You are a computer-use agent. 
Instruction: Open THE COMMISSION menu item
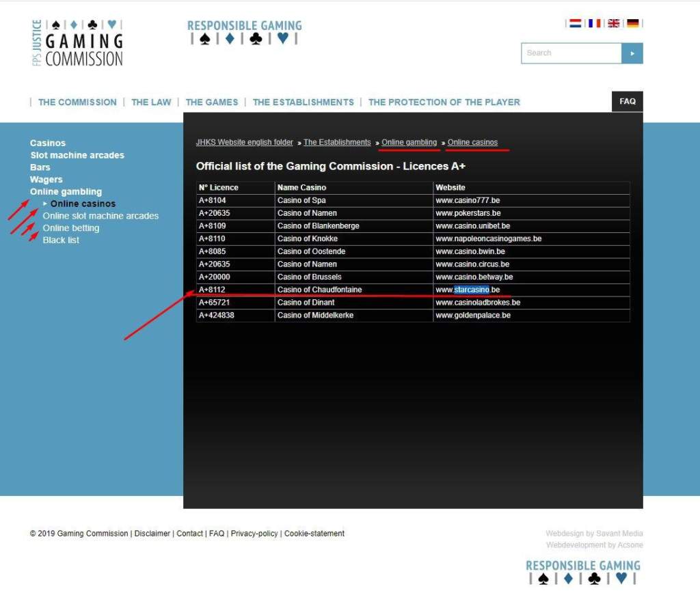coord(77,102)
